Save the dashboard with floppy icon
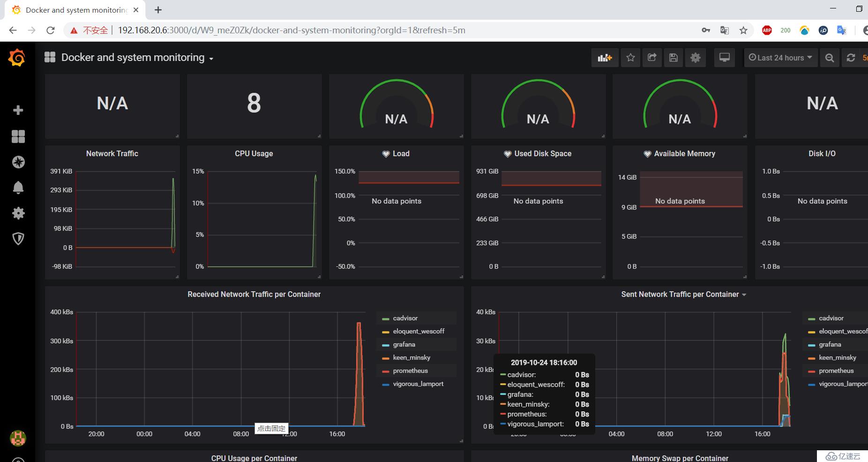The height and width of the screenshot is (462, 868). tap(673, 58)
